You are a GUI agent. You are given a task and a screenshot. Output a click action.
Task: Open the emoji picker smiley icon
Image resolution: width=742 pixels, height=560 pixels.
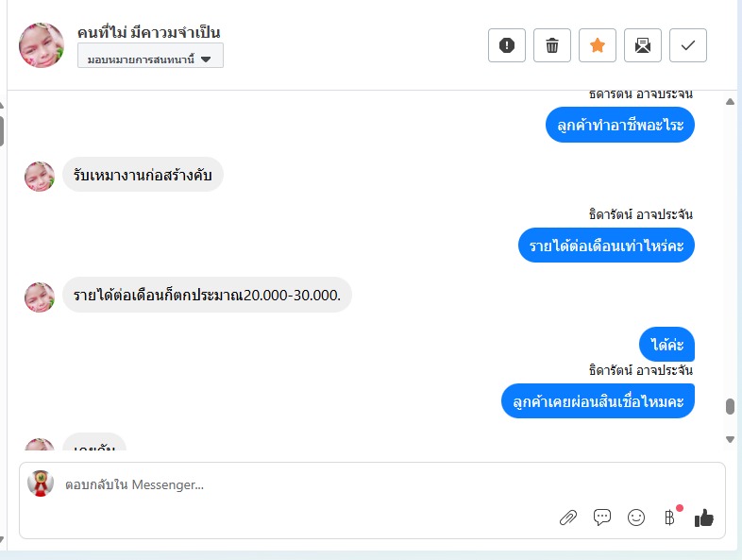click(x=636, y=518)
